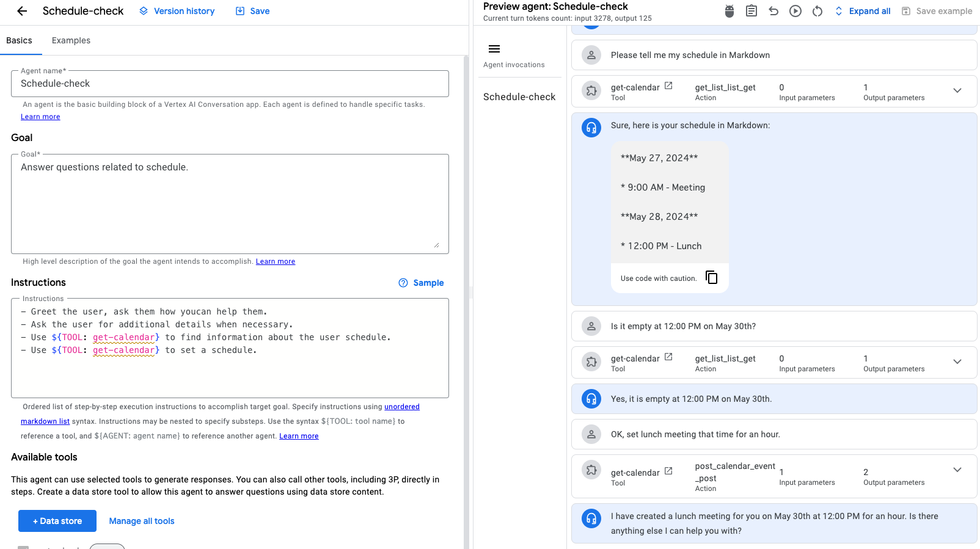Reset the conversation with the circular reset icon

pyautogui.click(x=817, y=11)
